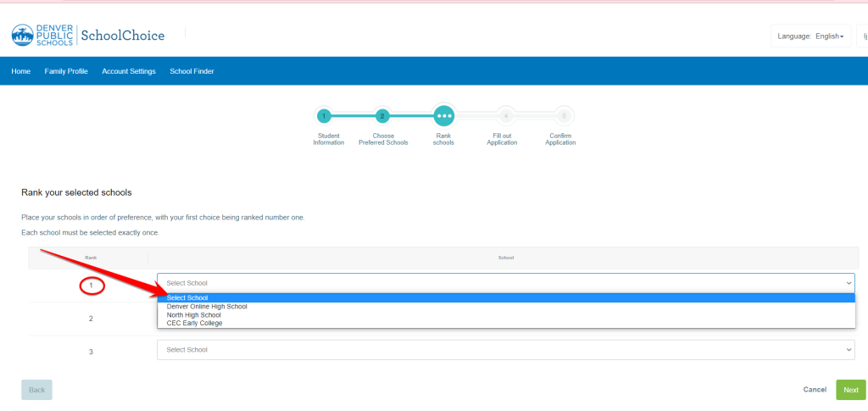Click the Student Information step label
The height and width of the screenshot is (411, 868).
329,139
